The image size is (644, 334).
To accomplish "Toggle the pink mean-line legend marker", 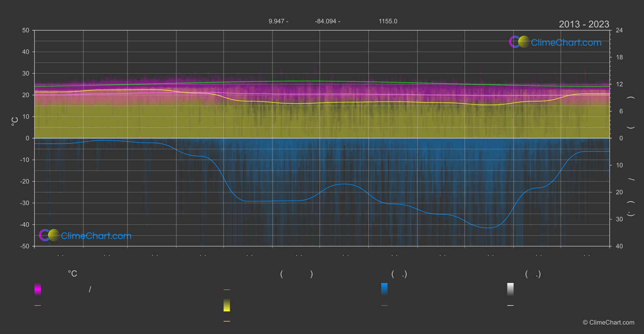I will [x=38, y=306].
